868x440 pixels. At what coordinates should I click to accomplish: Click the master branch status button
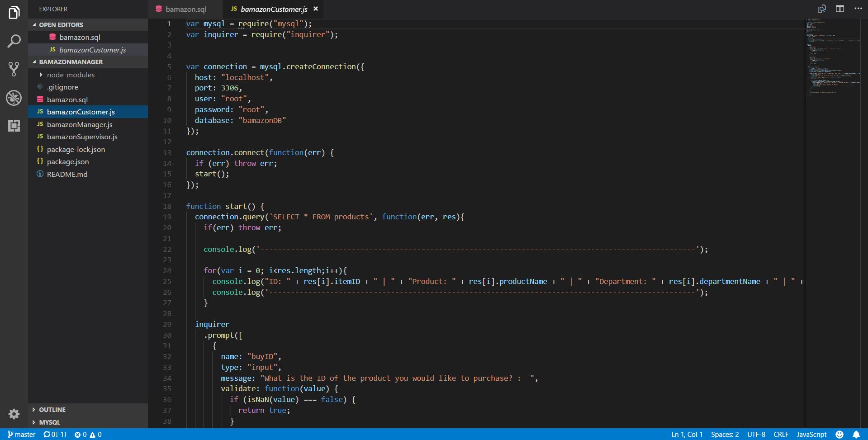[21, 434]
